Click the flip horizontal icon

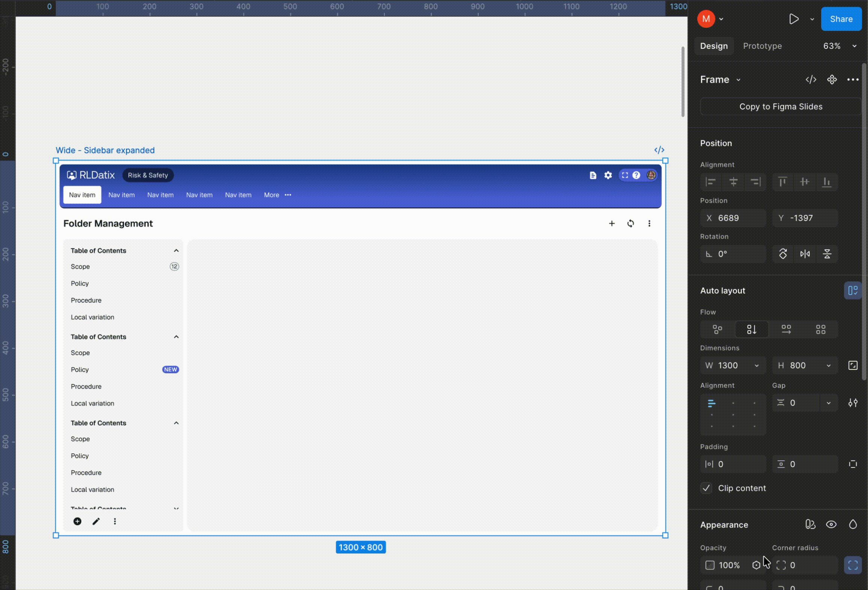coord(805,254)
